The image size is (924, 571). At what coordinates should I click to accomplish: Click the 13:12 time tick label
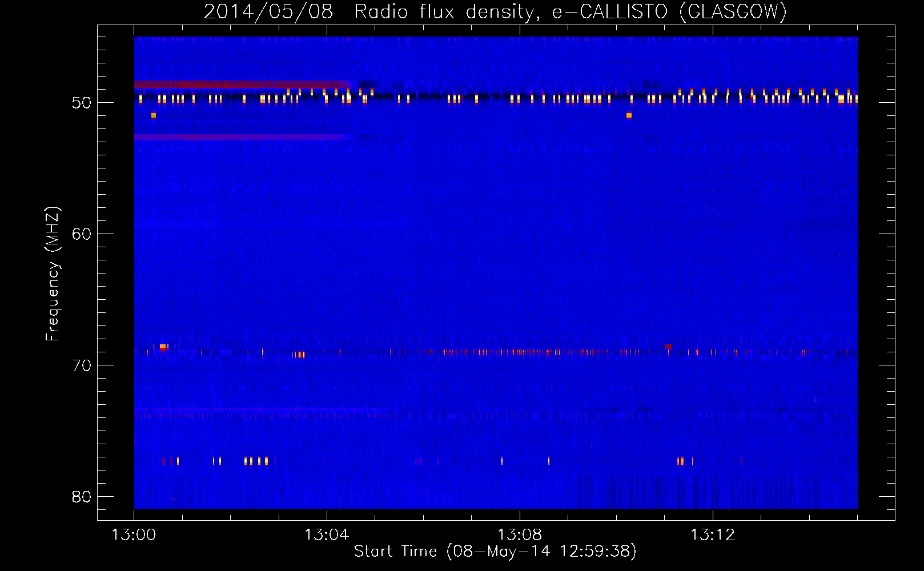tap(713, 535)
